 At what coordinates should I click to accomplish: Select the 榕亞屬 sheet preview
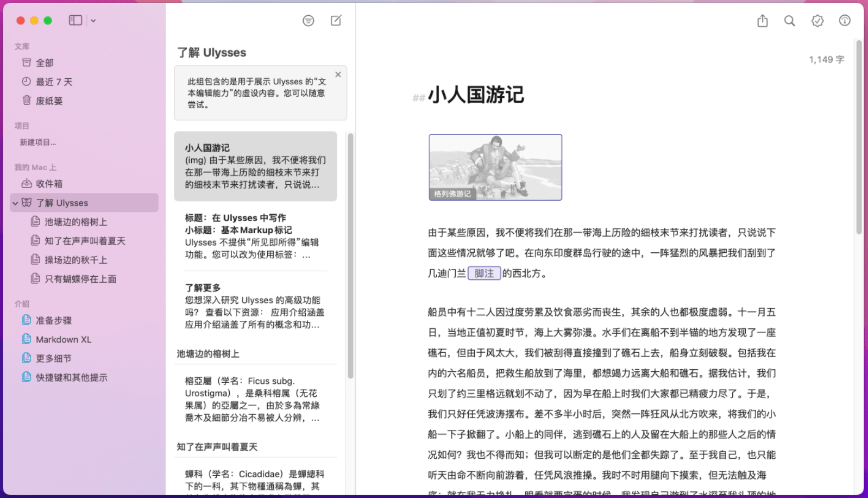point(255,400)
